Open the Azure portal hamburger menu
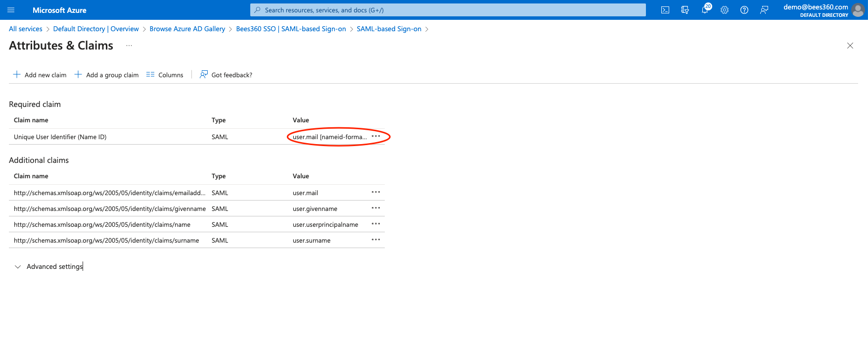868x361 pixels. [11, 10]
